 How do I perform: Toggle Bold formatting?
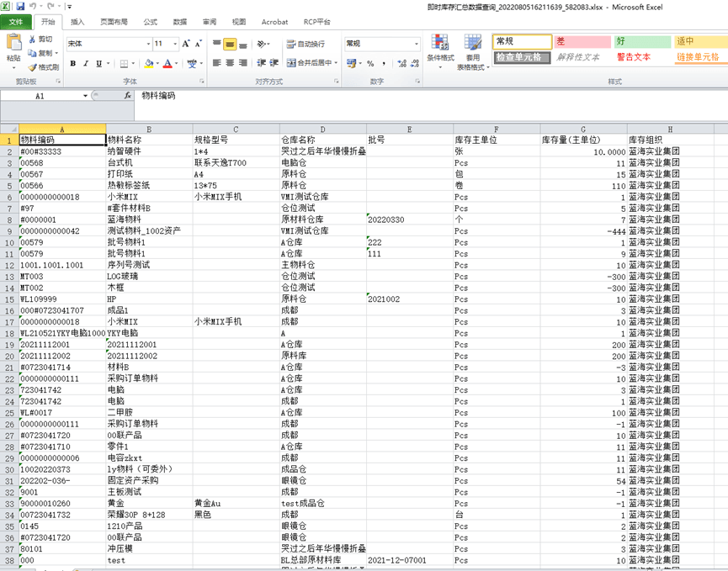[x=73, y=63]
